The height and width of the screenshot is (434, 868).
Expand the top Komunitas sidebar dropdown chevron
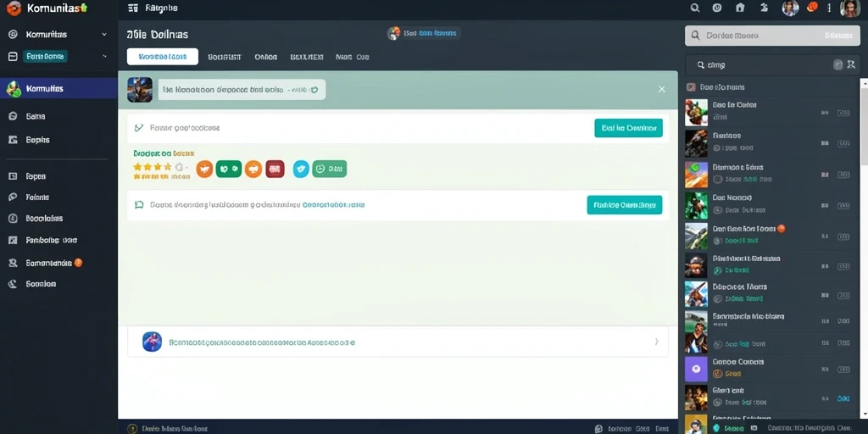(104, 34)
